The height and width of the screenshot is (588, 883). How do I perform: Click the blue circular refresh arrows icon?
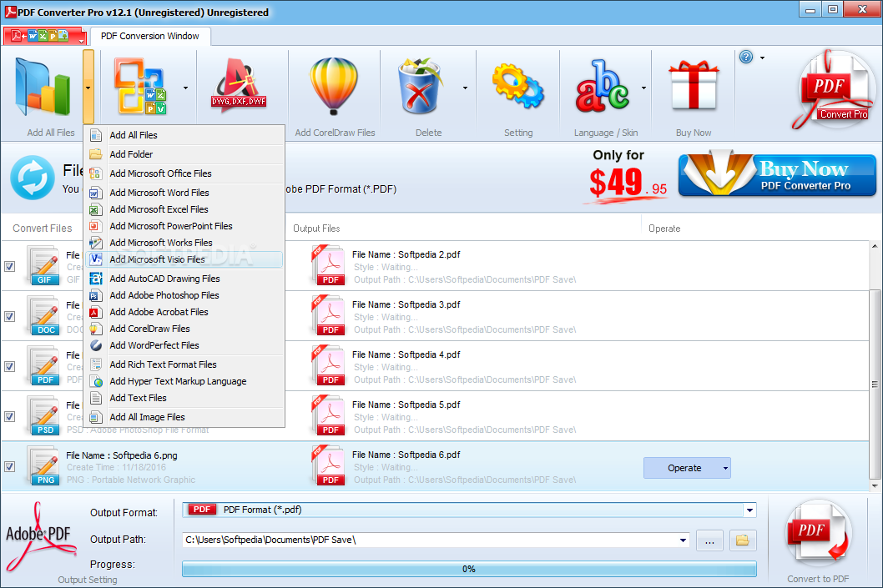(33, 178)
